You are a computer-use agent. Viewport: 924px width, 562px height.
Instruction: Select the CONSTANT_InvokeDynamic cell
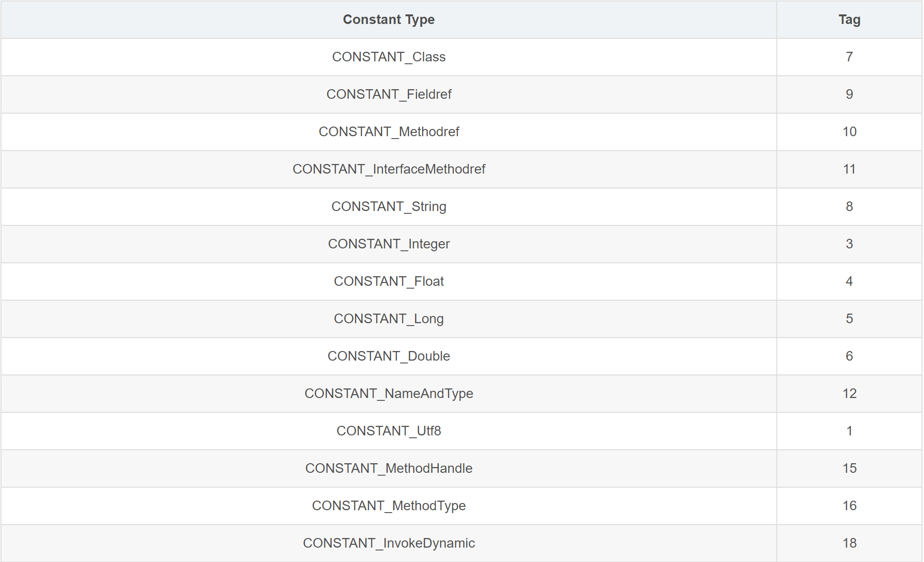[x=389, y=543]
